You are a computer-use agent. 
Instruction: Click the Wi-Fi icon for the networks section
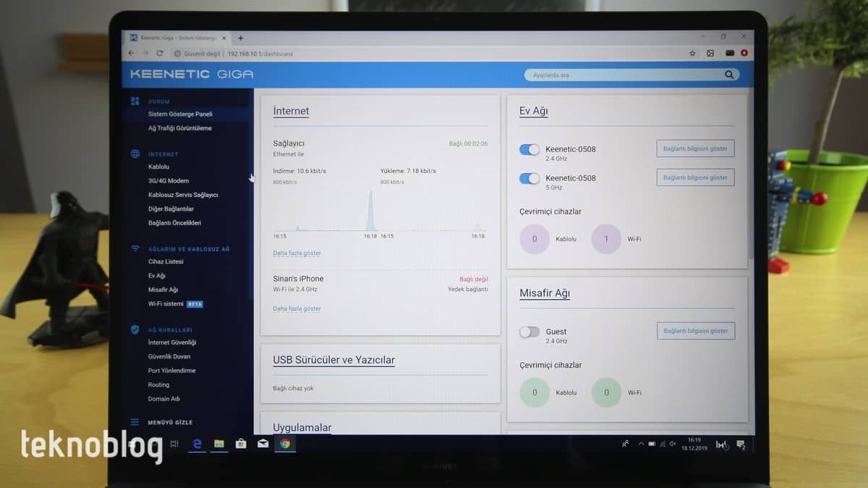click(135, 248)
